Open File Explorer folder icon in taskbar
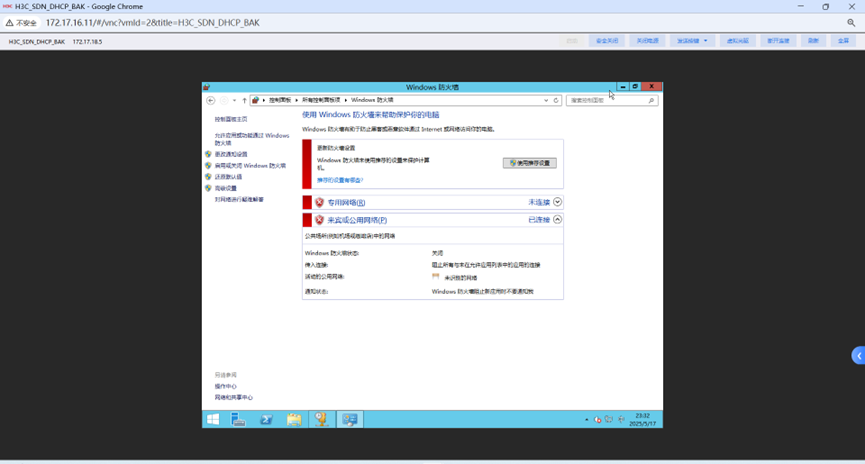The height and width of the screenshot is (464, 865). [294, 419]
